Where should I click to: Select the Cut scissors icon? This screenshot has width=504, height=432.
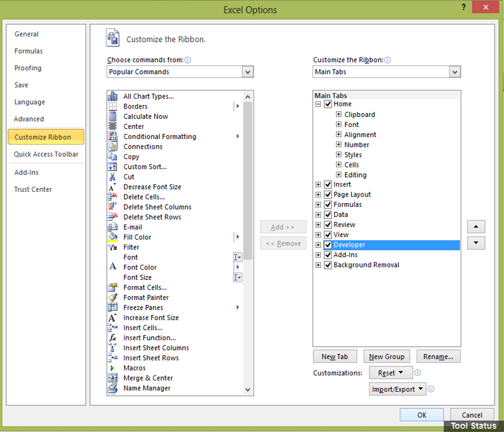coord(112,177)
